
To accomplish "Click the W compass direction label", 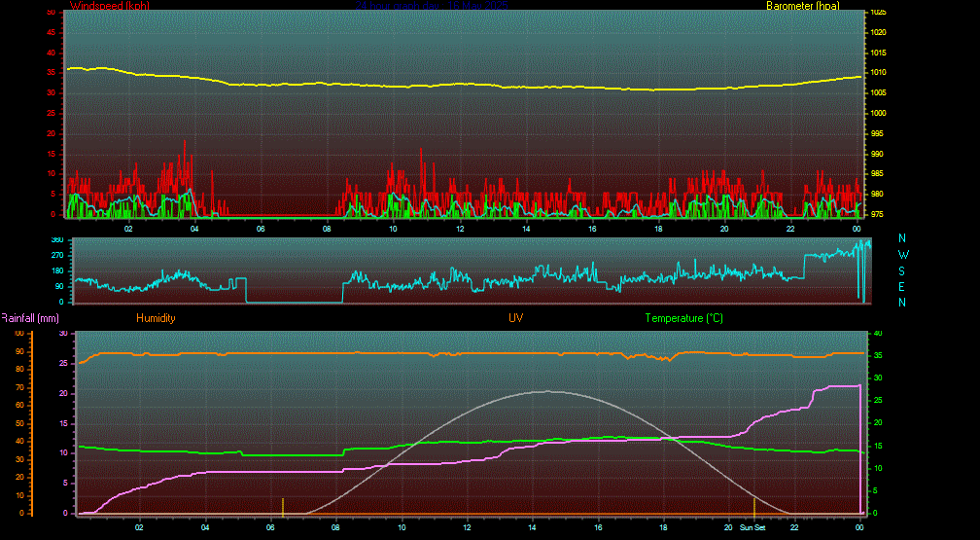I will 902,255.
